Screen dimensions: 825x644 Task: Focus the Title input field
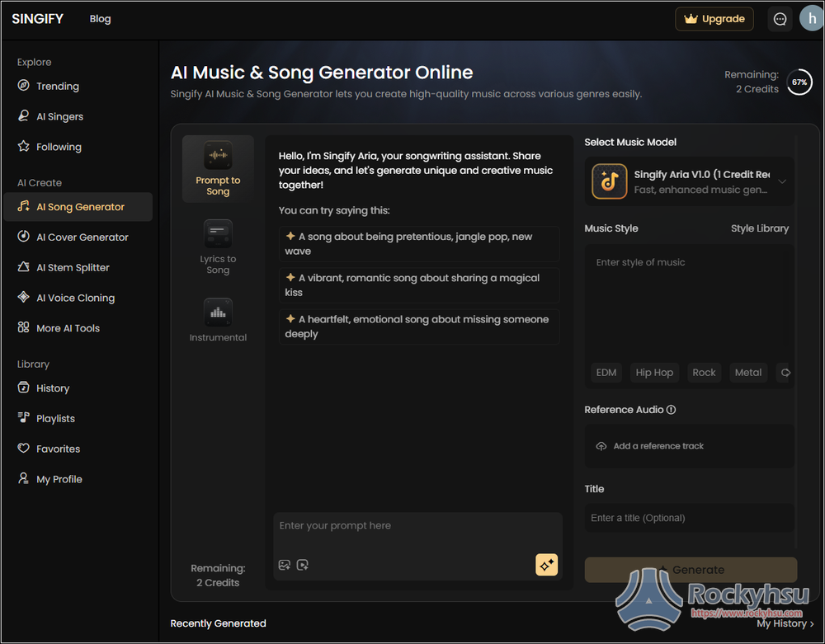point(689,518)
